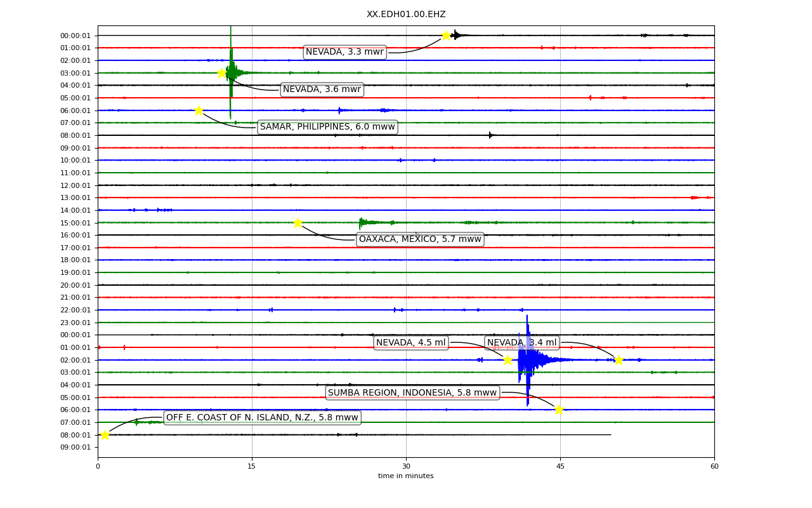Click the 30 minute x-axis tick label
The width and height of the screenshot is (812, 508).
[x=406, y=466]
